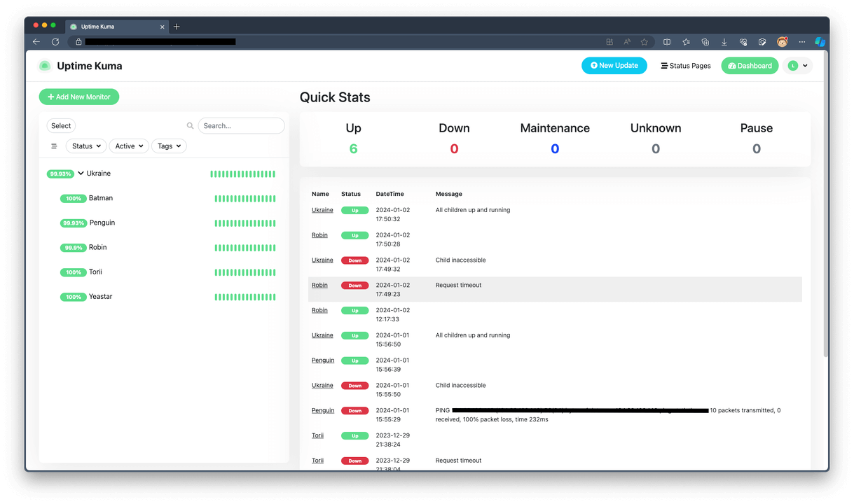This screenshot has width=854, height=504.
Task: Open the Robin link in the Request timeout row
Action: (x=319, y=285)
